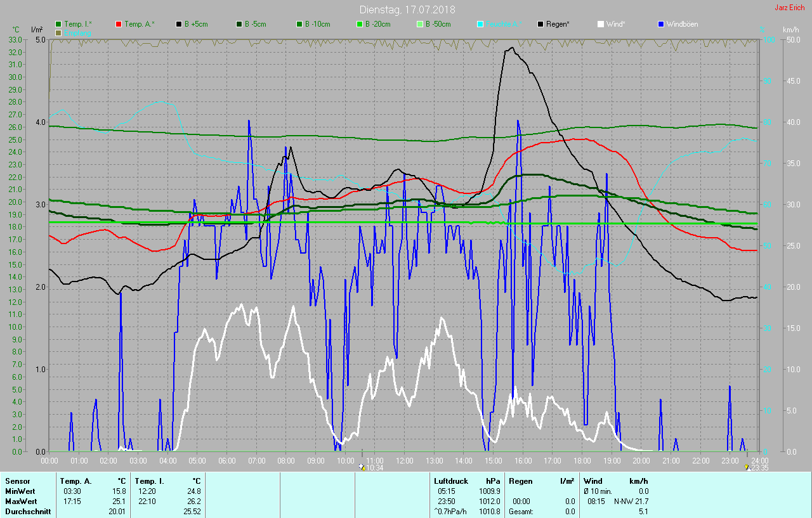Viewport: 812px width, 518px height.
Task: Click the black Regen* legend square
Action: pos(541,24)
